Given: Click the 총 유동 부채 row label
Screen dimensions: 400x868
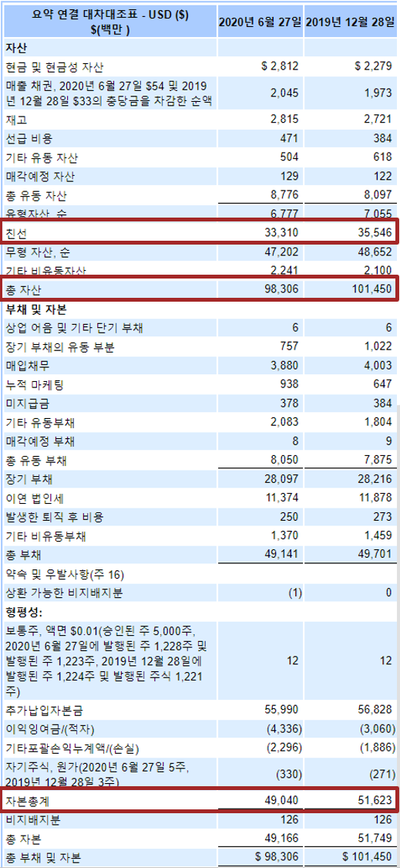Looking at the screenshot, I should pyautogui.click(x=36, y=461).
